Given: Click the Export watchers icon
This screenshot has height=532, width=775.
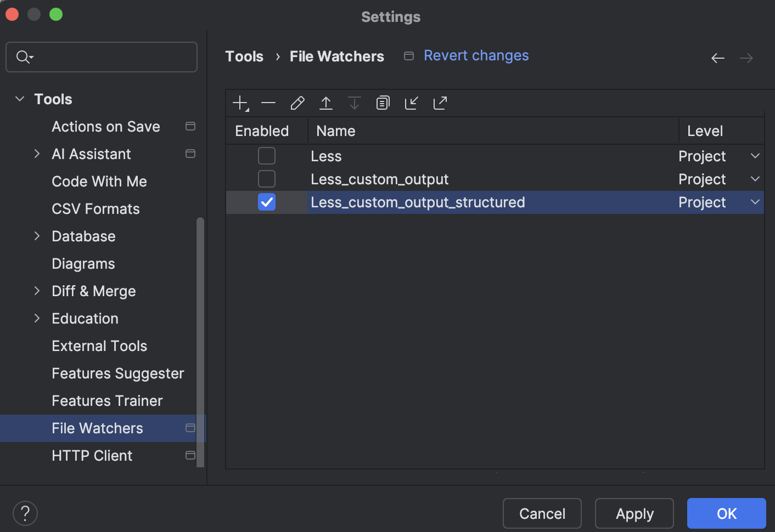Looking at the screenshot, I should [440, 103].
